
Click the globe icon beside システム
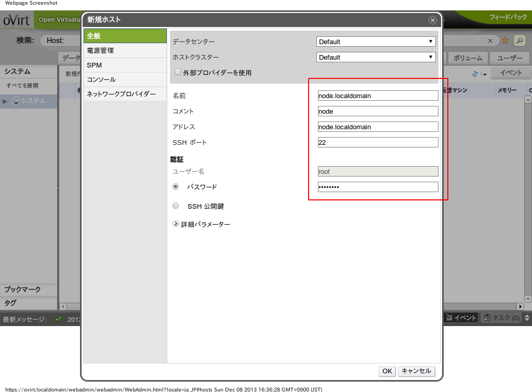point(16,101)
